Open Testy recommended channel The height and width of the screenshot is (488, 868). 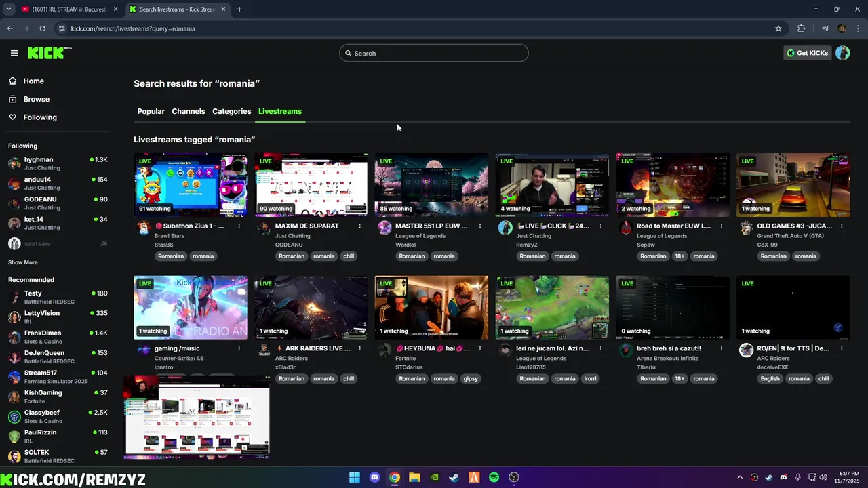click(58, 297)
